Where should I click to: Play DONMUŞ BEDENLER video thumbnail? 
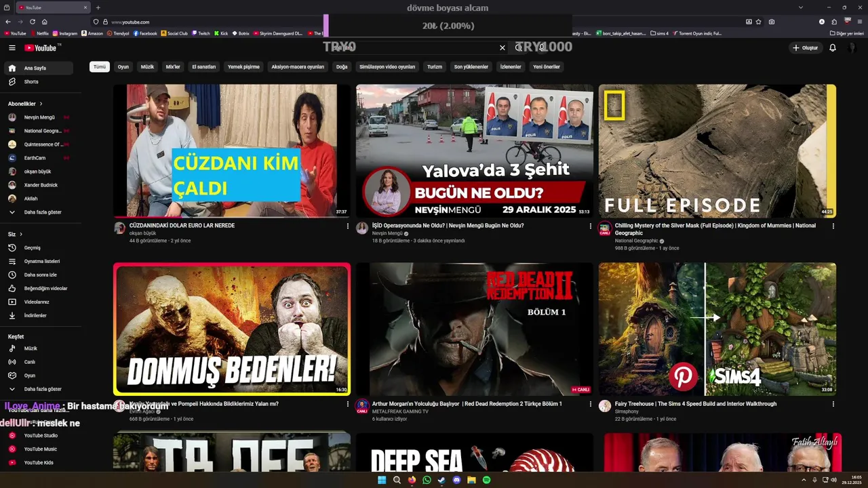click(232, 329)
